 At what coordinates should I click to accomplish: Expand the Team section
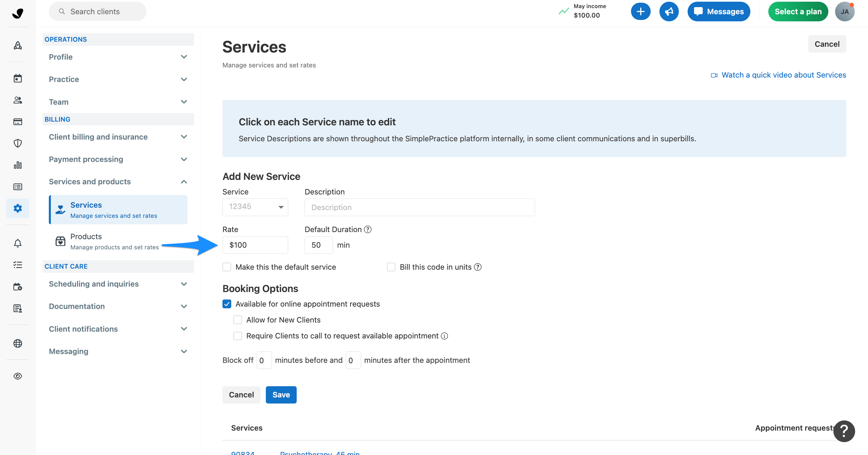(118, 102)
